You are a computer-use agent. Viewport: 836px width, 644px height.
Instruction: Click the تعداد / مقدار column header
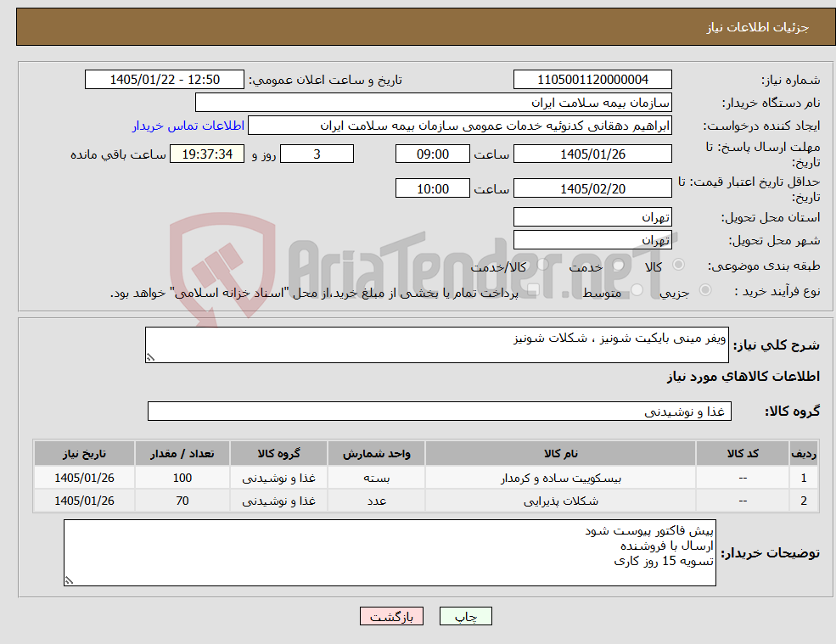pos(182,453)
